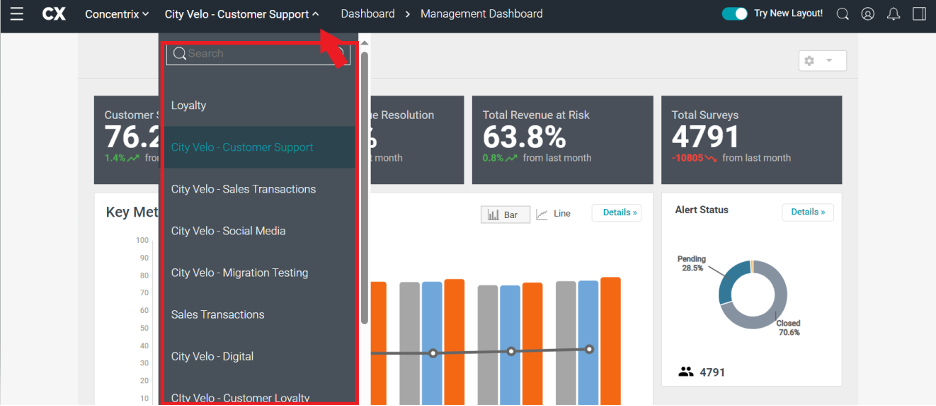This screenshot has width=936, height=406.
Task: Switch chart to Line view
Action: 553,214
